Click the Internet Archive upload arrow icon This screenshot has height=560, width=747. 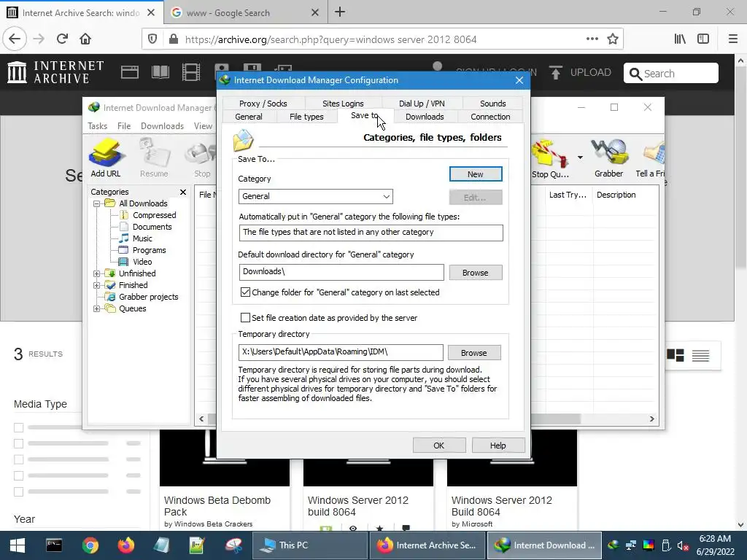click(555, 72)
